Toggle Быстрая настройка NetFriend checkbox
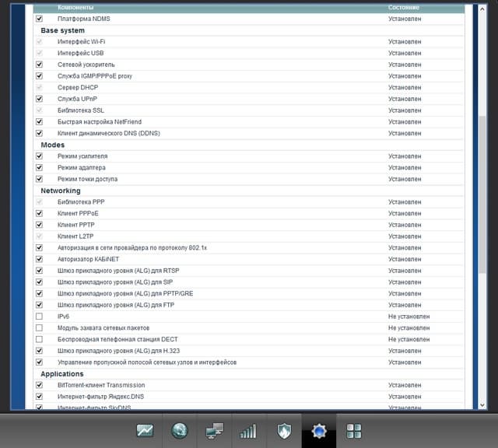This screenshot has height=448, width=498. [x=39, y=121]
